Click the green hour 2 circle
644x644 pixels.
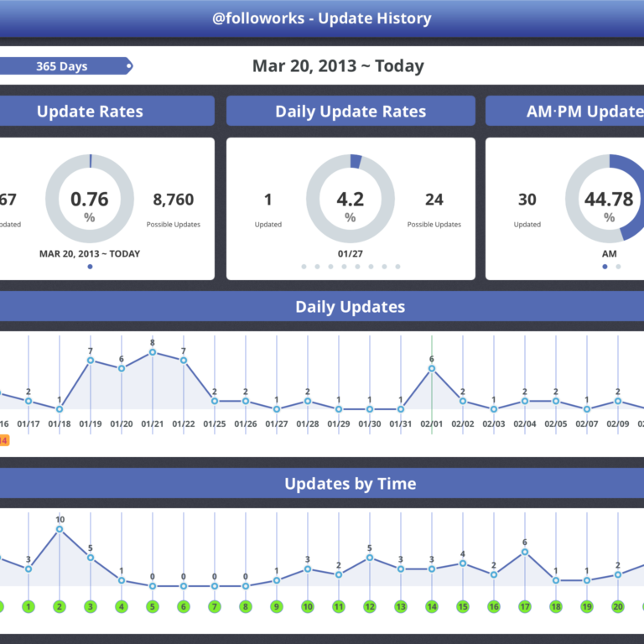click(x=60, y=606)
